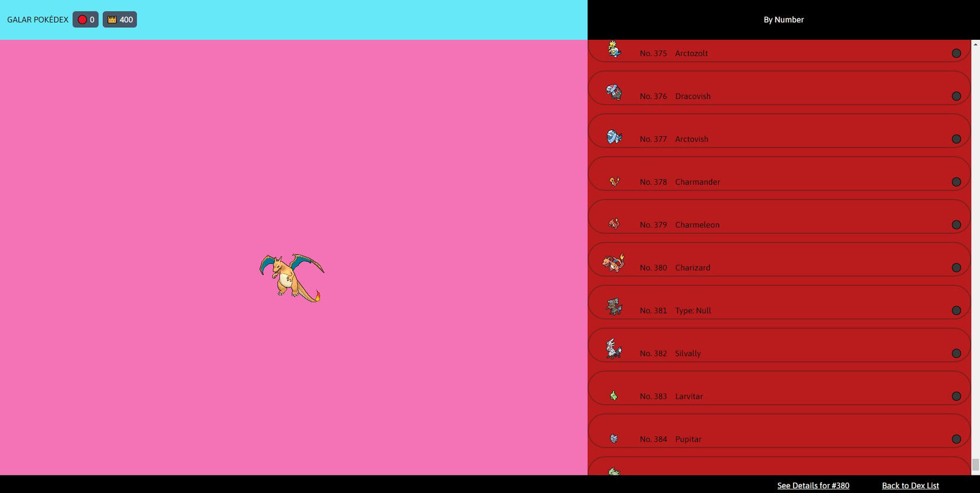This screenshot has height=493, width=980.
Task: Click the Charmander sprite icon
Action: [x=614, y=181]
